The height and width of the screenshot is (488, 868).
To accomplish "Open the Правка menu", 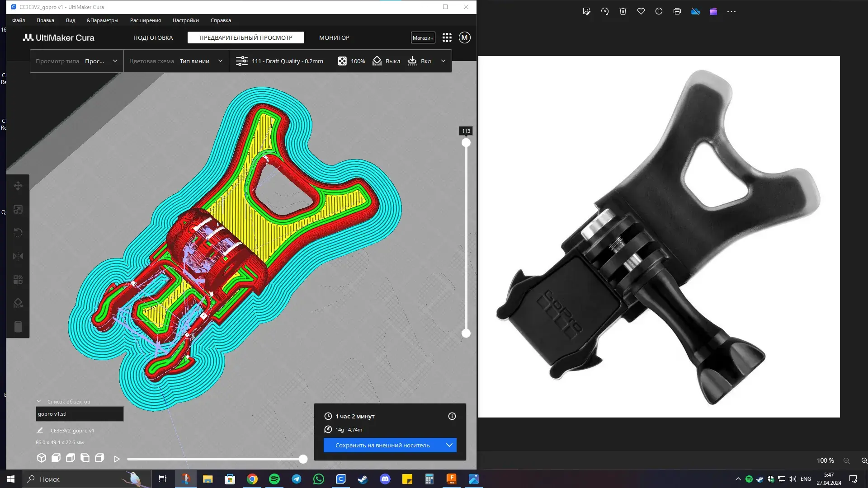I will point(45,20).
